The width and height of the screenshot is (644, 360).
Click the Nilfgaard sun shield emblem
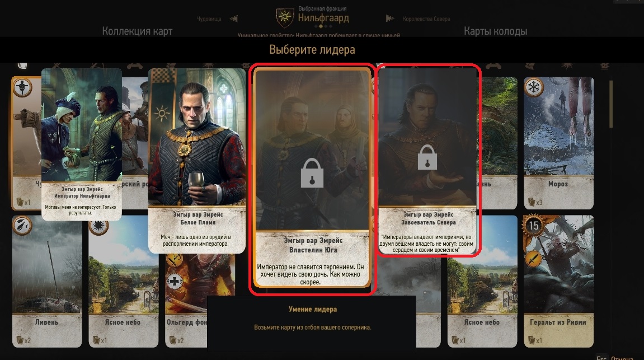[284, 17]
